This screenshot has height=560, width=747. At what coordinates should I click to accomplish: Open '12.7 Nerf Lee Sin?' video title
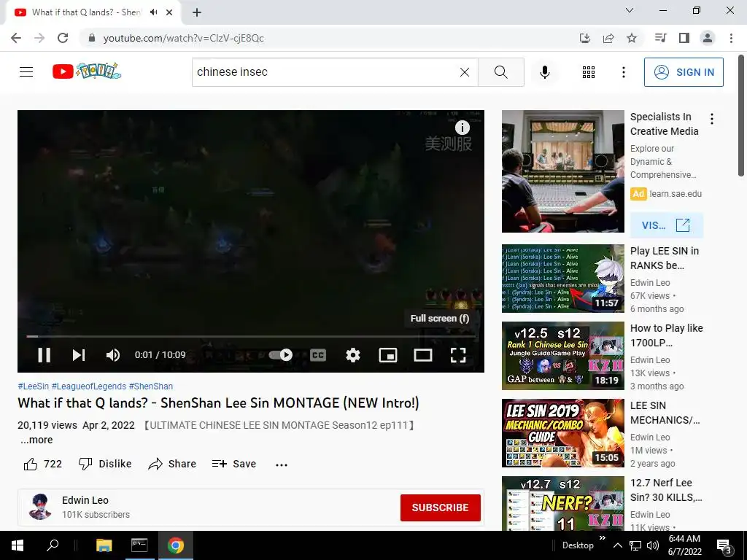point(666,490)
